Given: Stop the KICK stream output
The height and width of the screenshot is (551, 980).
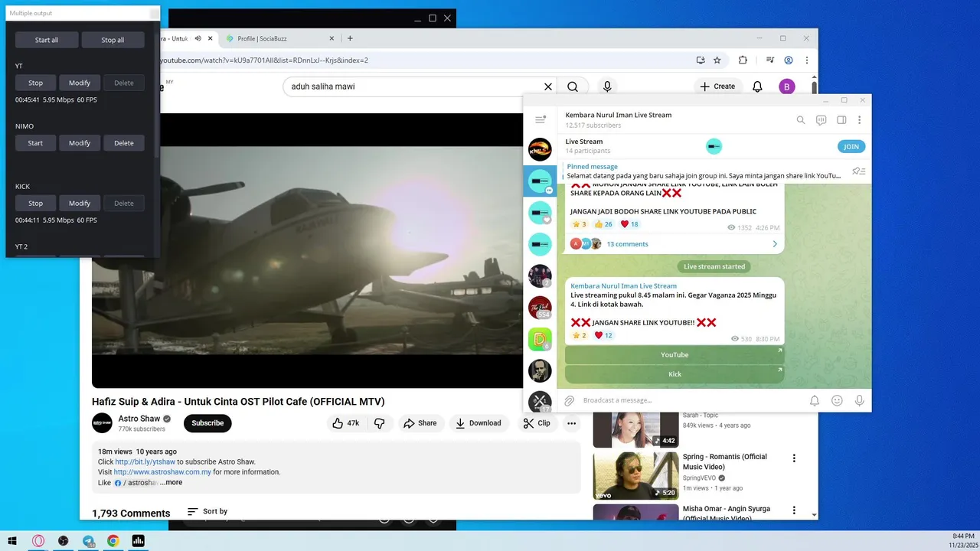Looking at the screenshot, I should coord(35,204).
